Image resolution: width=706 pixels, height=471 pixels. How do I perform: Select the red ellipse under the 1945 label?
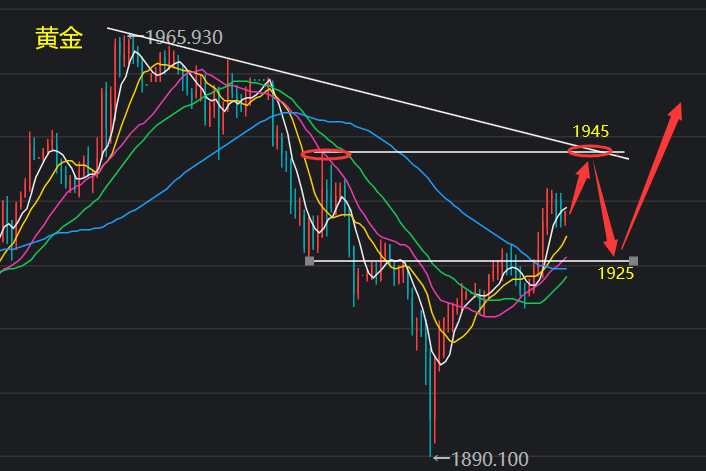[589, 152]
